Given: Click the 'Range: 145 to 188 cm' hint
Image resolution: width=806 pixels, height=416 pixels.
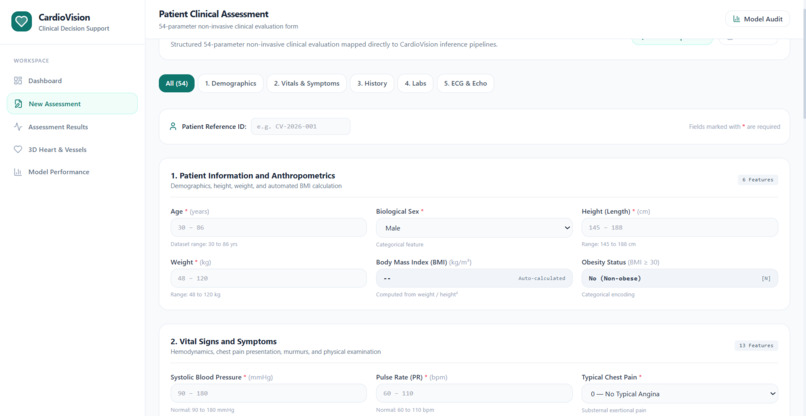Looking at the screenshot, I should [x=609, y=244].
